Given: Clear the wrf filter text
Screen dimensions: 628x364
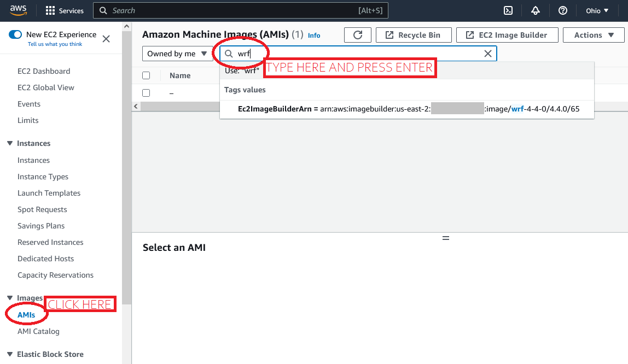Looking at the screenshot, I should point(488,54).
